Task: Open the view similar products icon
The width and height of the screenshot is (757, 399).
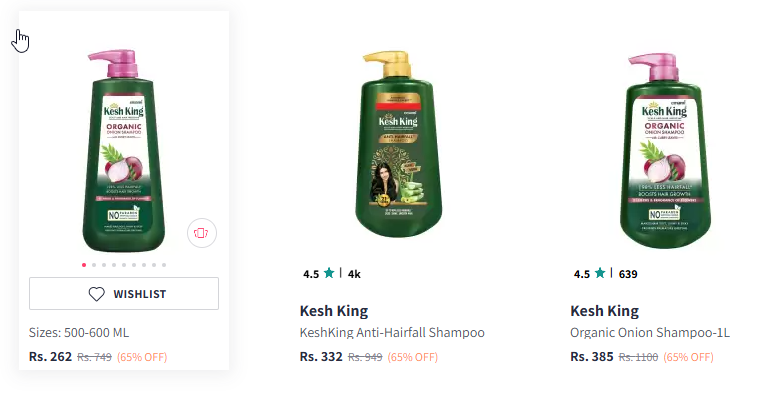Action: pyautogui.click(x=202, y=233)
